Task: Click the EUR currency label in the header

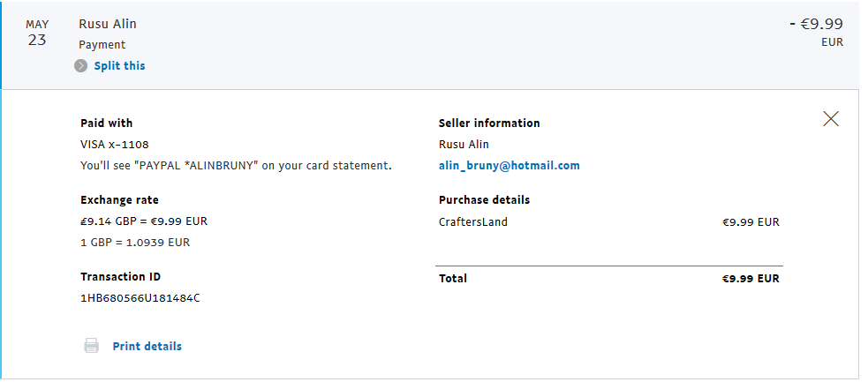Action: pos(832,42)
